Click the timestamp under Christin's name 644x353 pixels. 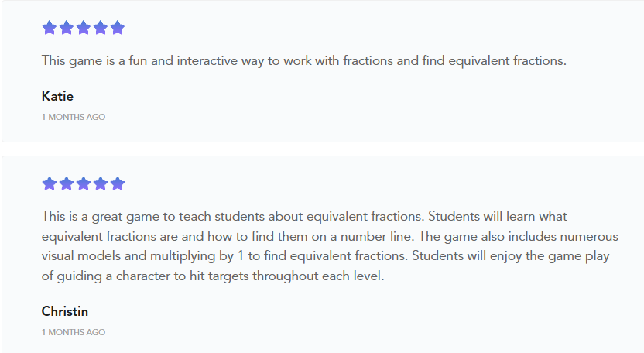point(74,332)
